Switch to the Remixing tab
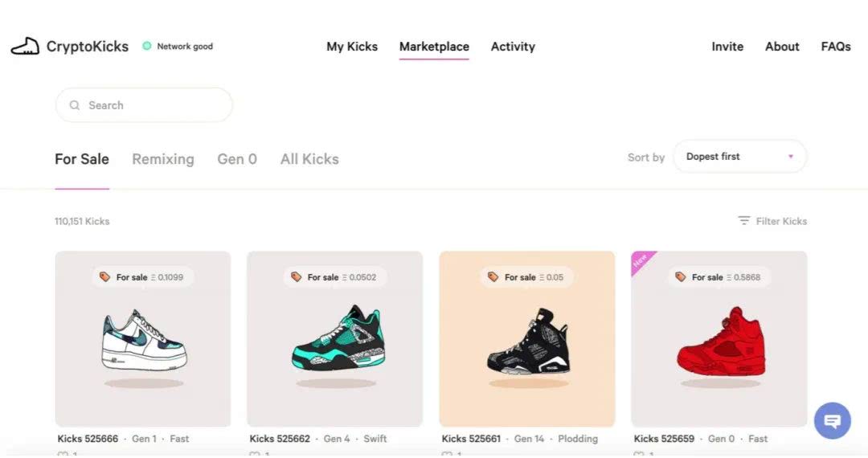 (x=163, y=159)
